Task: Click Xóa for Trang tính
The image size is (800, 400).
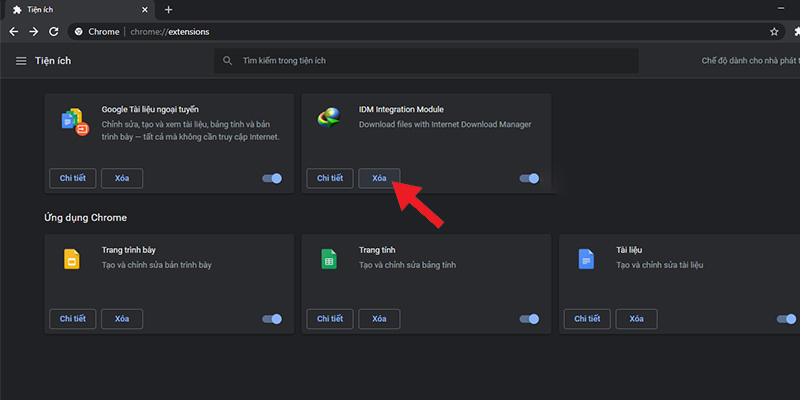Action: pyautogui.click(x=379, y=319)
